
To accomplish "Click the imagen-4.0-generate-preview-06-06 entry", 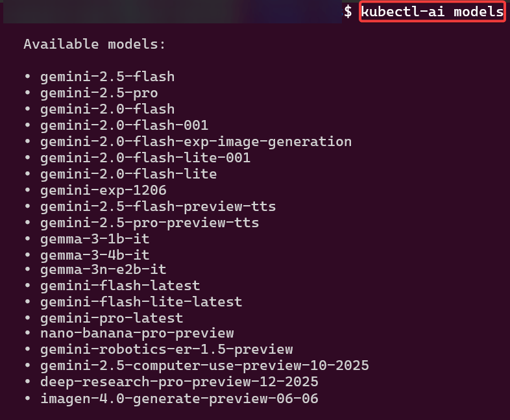I will point(179,398).
